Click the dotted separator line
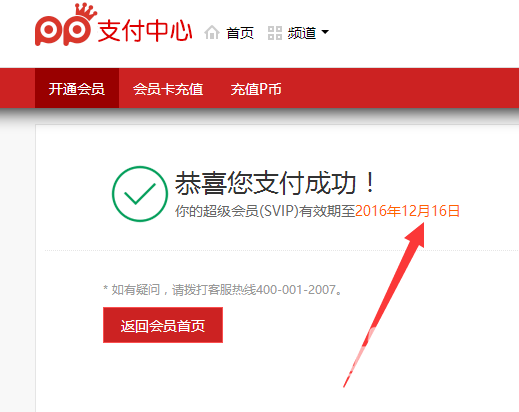The image size is (519, 412). [282, 250]
